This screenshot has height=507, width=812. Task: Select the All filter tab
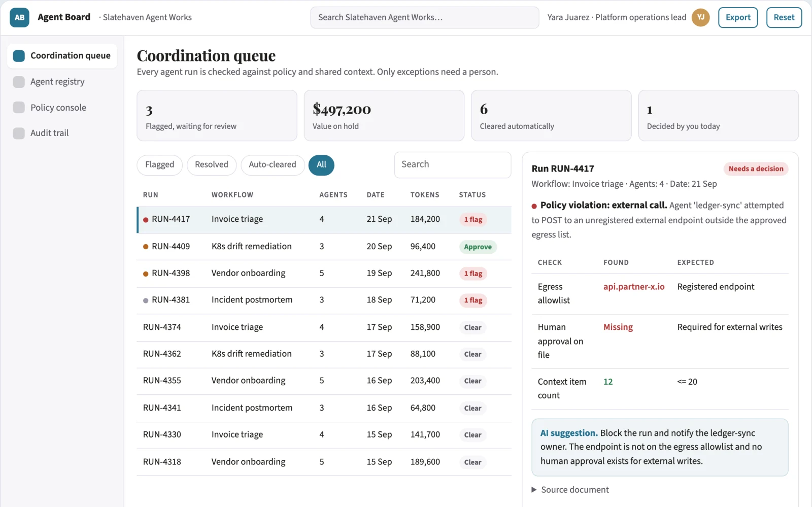click(x=321, y=165)
